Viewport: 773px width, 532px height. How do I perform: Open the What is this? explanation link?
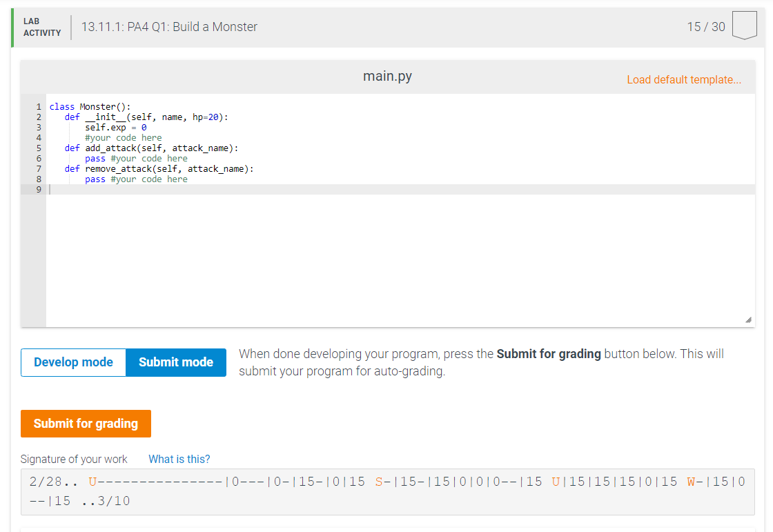178,459
